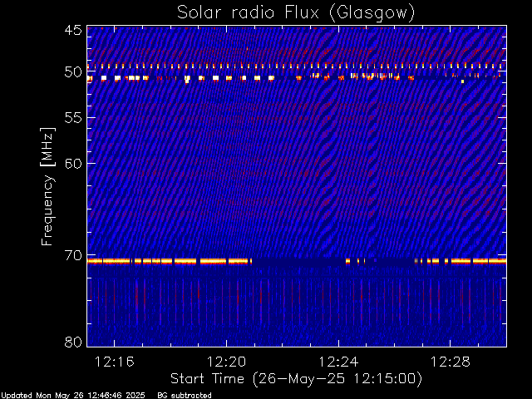Select the 50 MHz frequency label
Image resolution: width=532 pixels, height=399 pixels.
coord(73,72)
